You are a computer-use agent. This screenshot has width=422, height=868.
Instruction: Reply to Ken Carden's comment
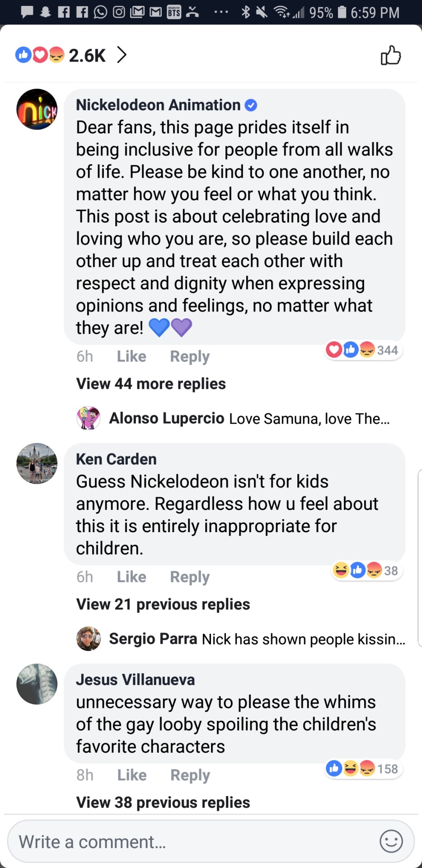point(190,577)
